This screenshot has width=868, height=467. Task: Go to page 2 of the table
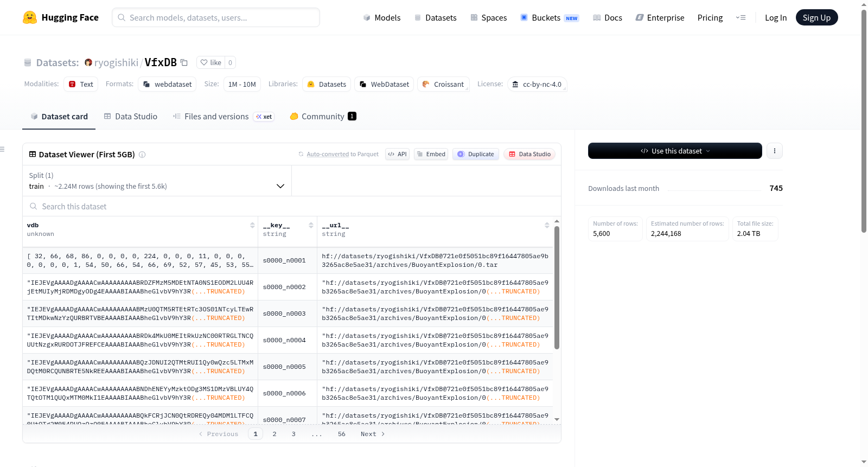(275, 434)
